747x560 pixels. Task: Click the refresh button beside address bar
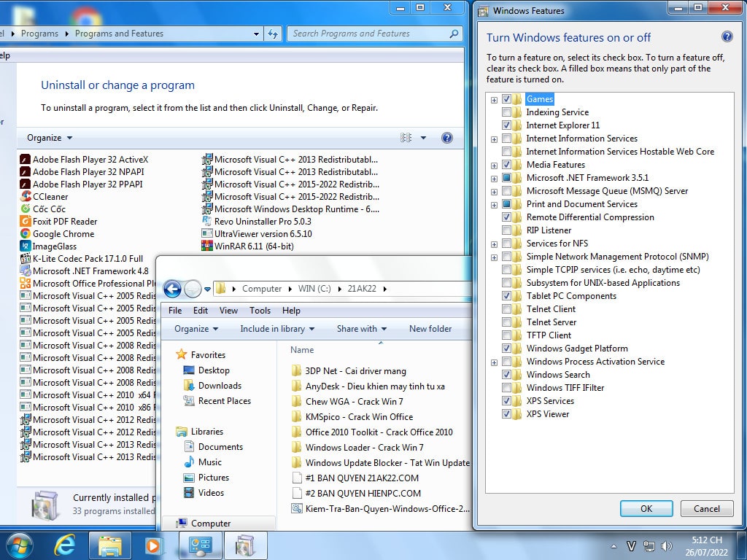click(x=273, y=34)
